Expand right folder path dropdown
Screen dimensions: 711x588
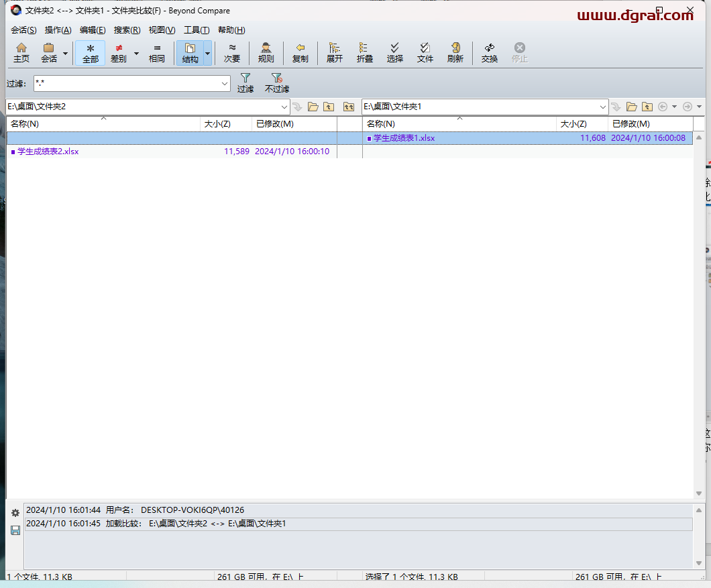tap(602, 107)
